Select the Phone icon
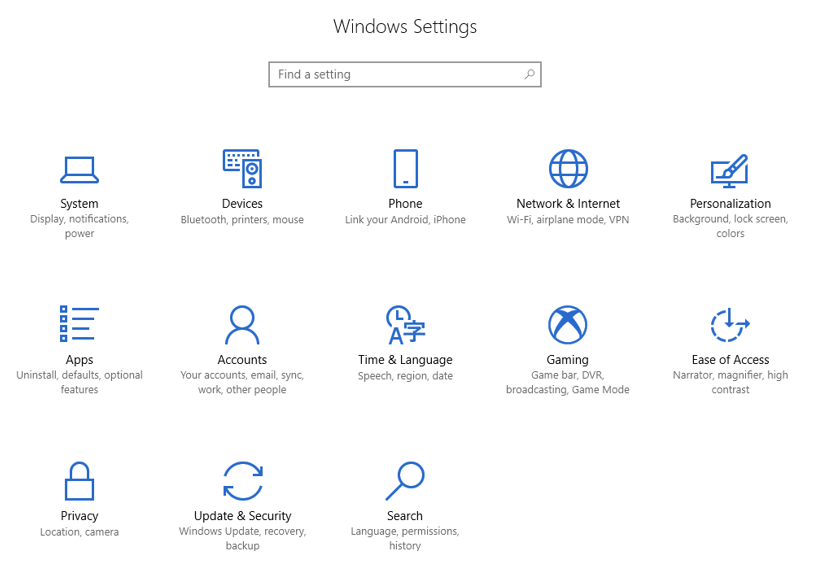 click(405, 169)
